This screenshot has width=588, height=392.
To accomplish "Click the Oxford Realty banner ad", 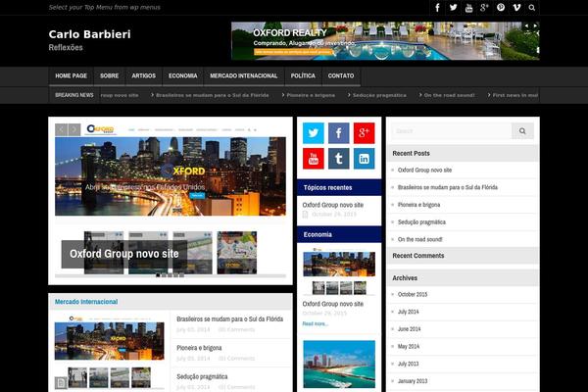I will point(385,41).
